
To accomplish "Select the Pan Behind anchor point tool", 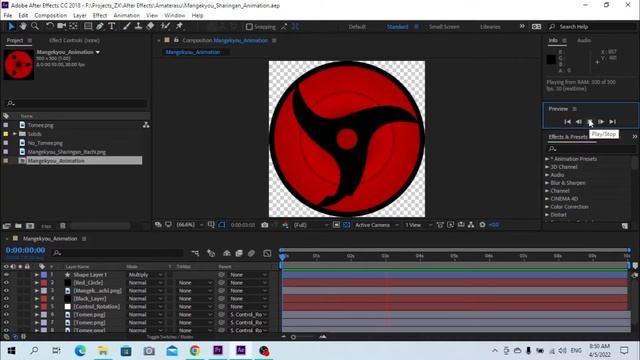I will (x=73, y=27).
